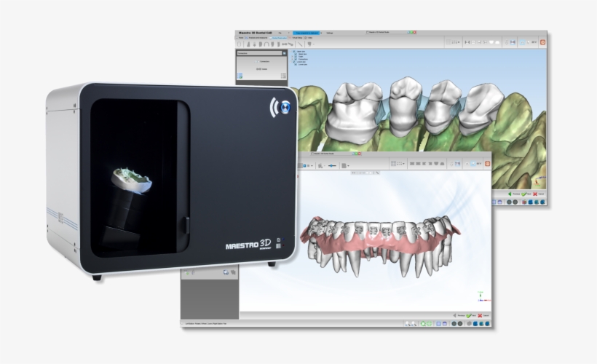597x364 pixels.
Task: Select the Connectors entry in the left panel
Action: click(x=261, y=61)
